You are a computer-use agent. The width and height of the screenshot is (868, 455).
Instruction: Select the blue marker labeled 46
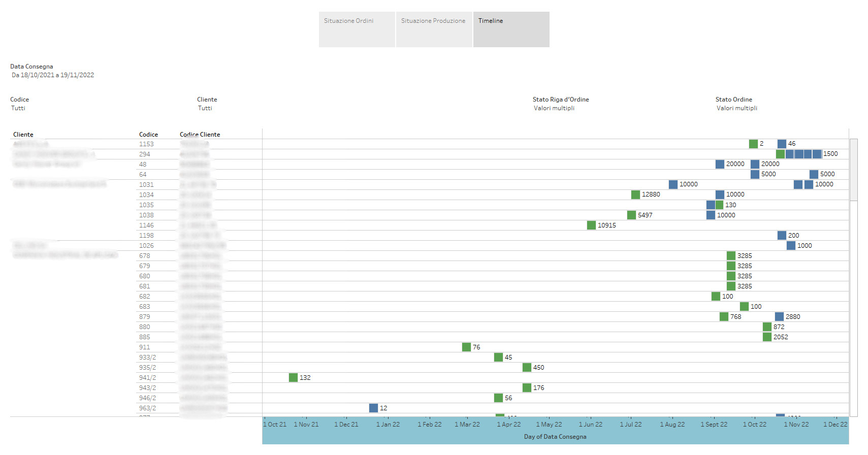782,144
